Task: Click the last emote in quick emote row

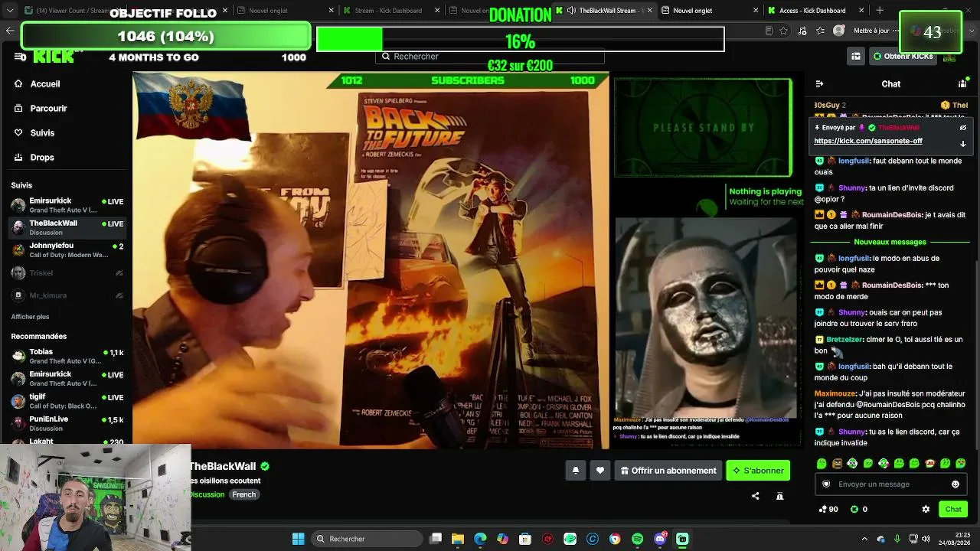Action: click(962, 464)
